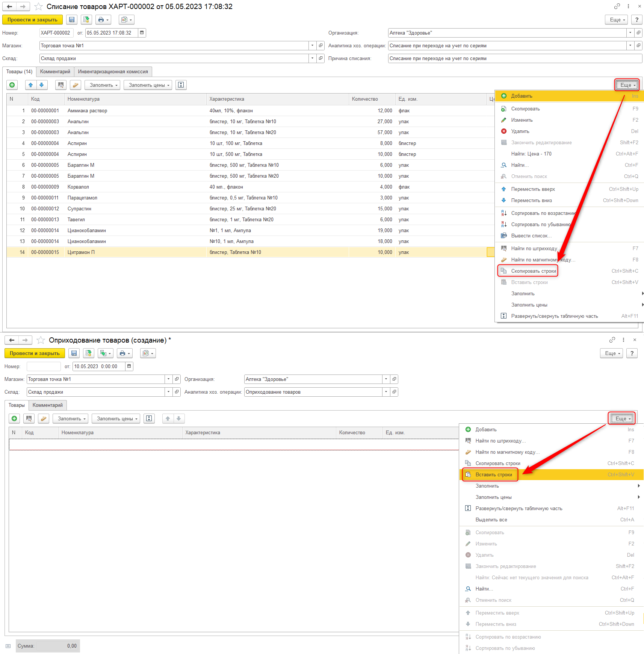Click the save diskette icon in top document
The height and width of the screenshot is (654, 644).
[x=72, y=20]
